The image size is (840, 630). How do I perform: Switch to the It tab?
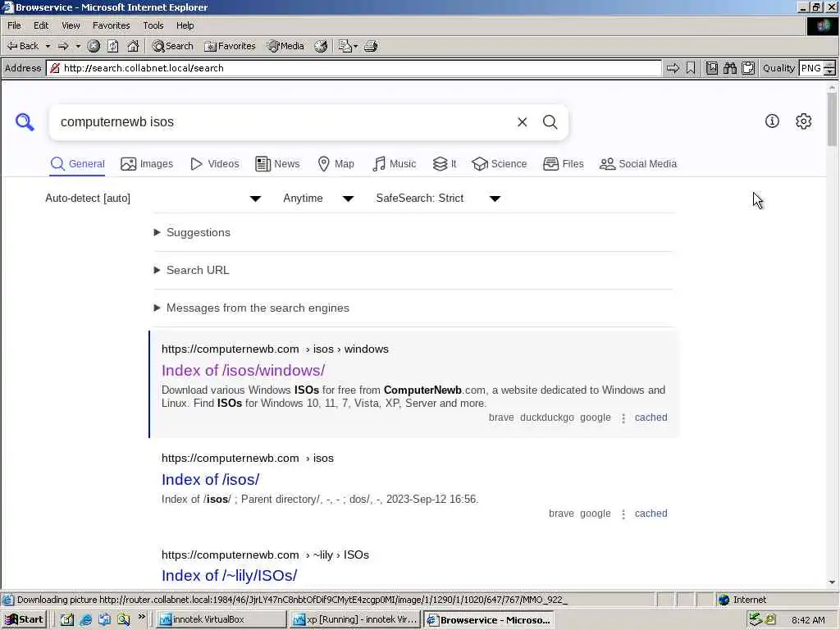pos(445,164)
